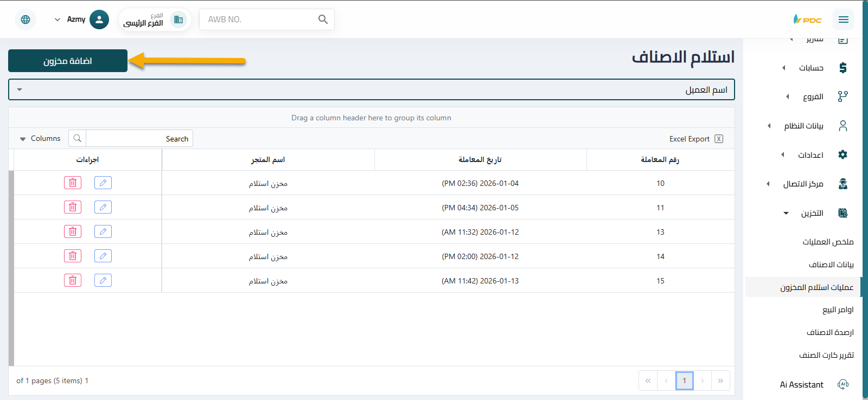The width and height of the screenshot is (868, 400).
Task: Focus the grid Search input field
Action: point(139,138)
